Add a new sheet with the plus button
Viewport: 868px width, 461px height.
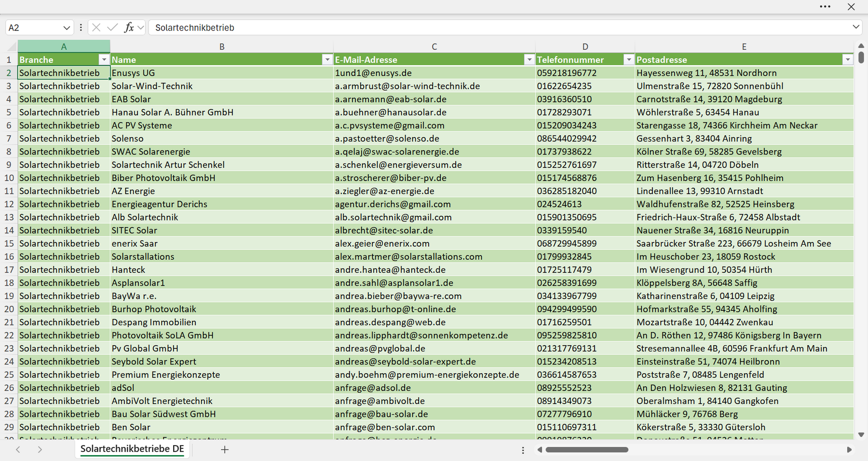click(x=225, y=449)
